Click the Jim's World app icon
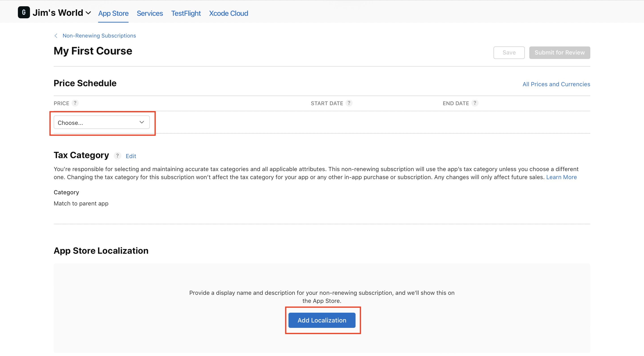The image size is (644, 356). pos(24,12)
